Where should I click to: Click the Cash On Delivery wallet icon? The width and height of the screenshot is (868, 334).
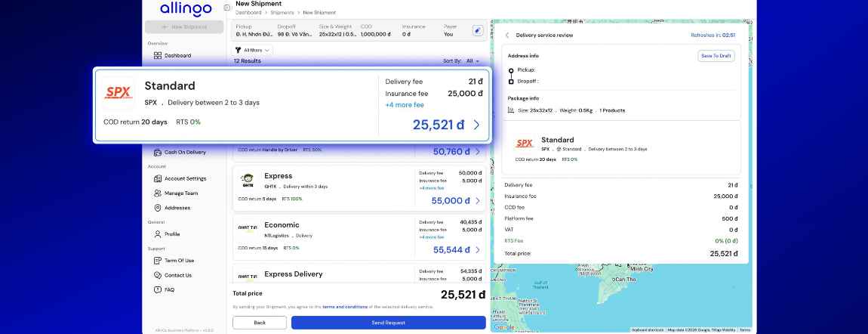157,153
